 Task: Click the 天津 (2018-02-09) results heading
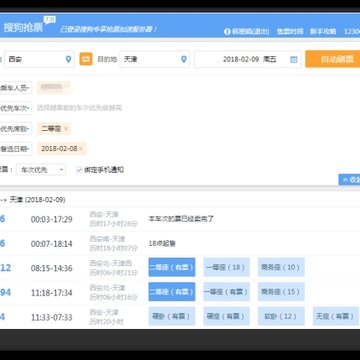click(x=38, y=200)
